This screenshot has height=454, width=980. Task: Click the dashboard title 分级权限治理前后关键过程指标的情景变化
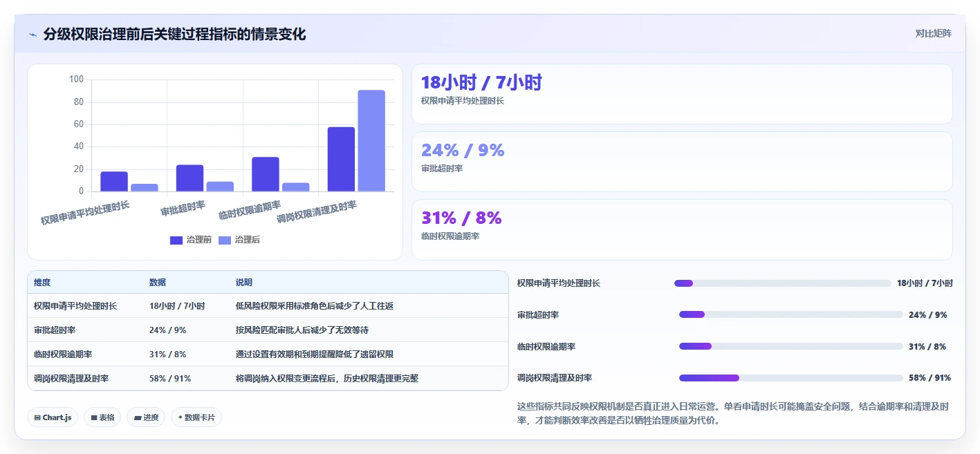[x=174, y=34]
